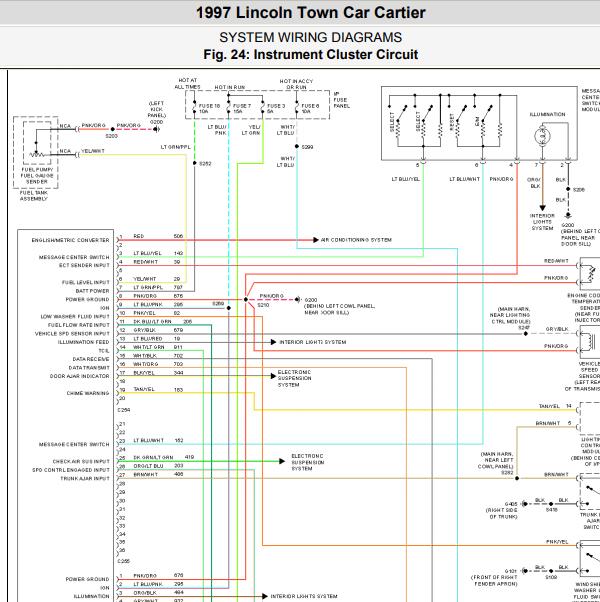Click the "1997 Lincoln Town Car Cartier" title
This screenshot has width=600, height=602.
click(311, 13)
